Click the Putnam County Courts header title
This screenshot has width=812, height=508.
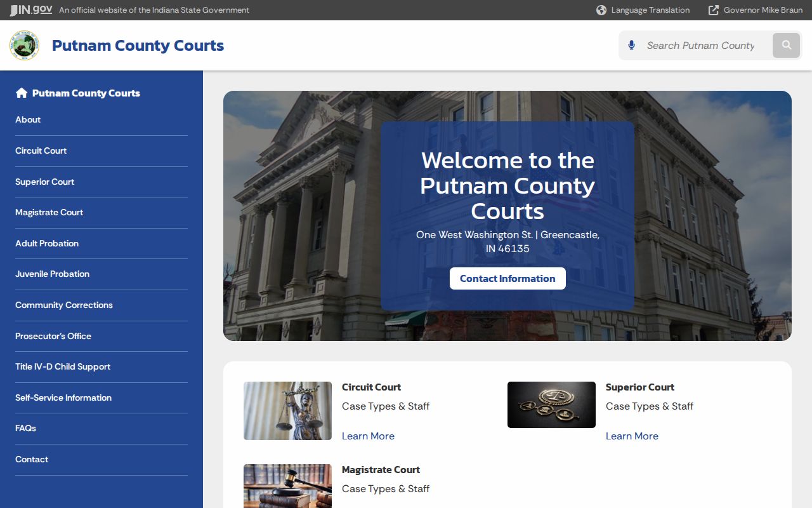[138, 46]
